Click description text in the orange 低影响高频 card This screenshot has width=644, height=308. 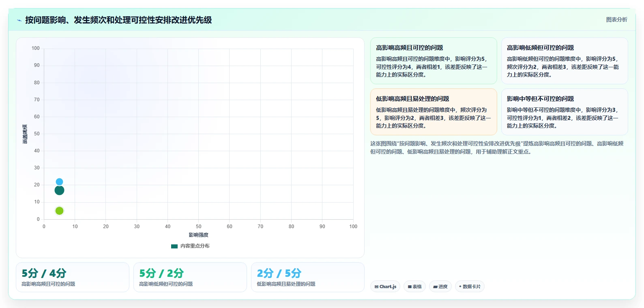pyautogui.click(x=433, y=118)
